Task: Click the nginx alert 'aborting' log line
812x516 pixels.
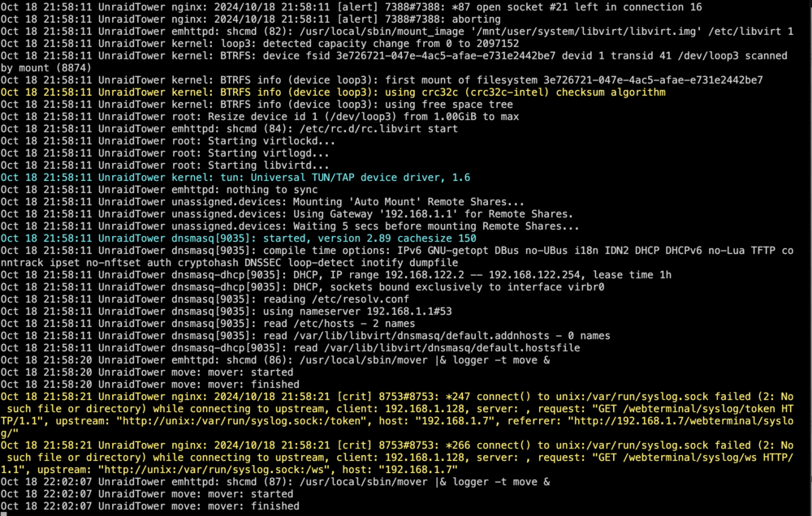Action: 251,19
